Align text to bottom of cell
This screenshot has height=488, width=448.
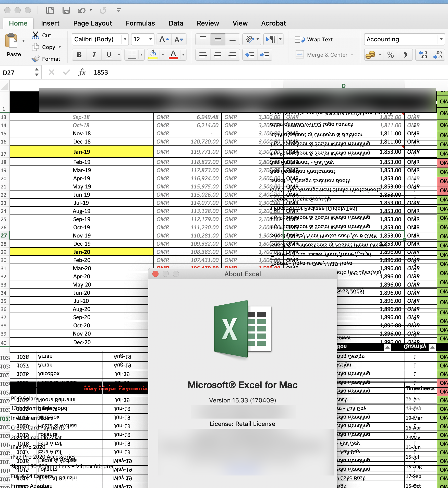pyautogui.click(x=232, y=39)
